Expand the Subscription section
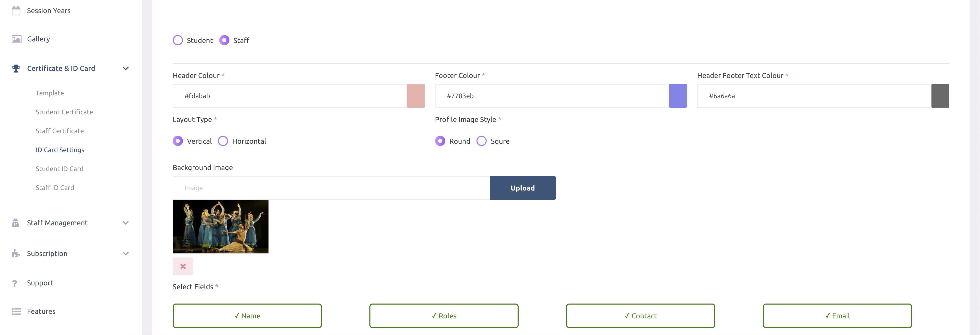This screenshot has height=335, width=980. tap(125, 253)
